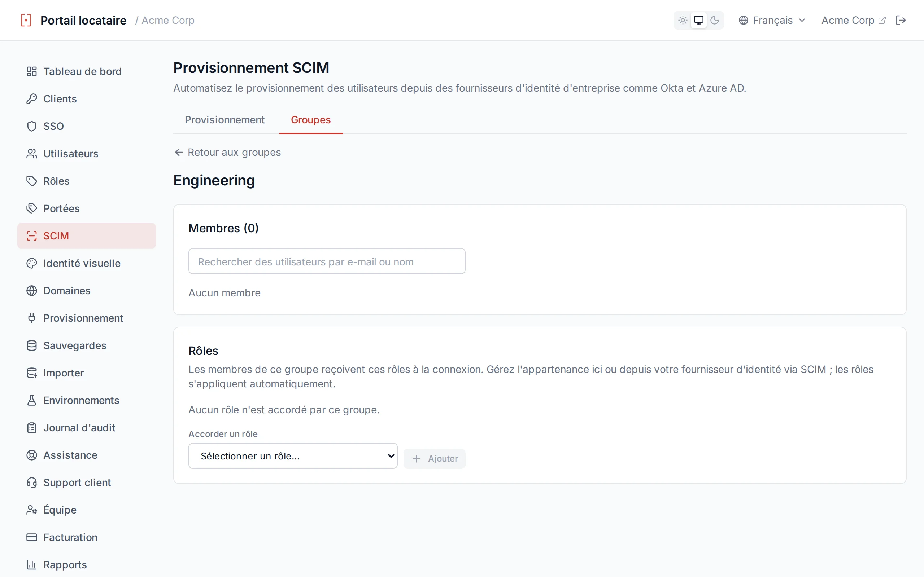
Task: Click the Identité visuelle palette icon
Action: click(x=32, y=263)
